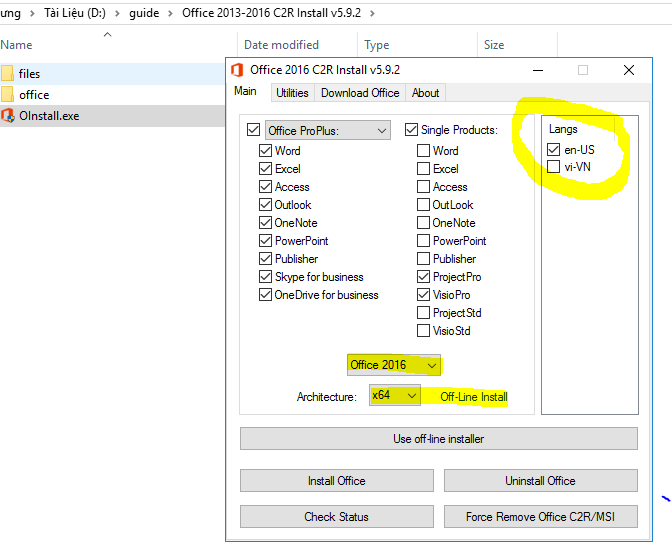Uncheck Outlook under Office ProPlus
This screenshot has width=672, height=550.
(265, 204)
